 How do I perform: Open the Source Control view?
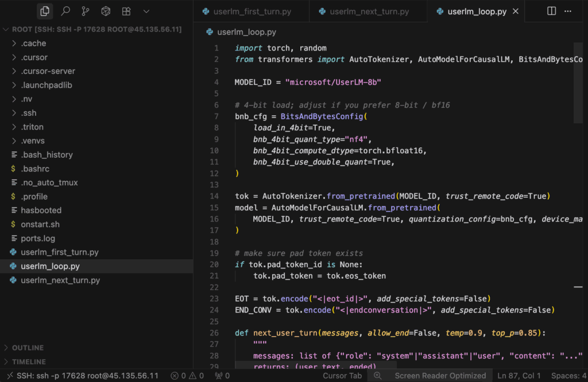pos(86,11)
